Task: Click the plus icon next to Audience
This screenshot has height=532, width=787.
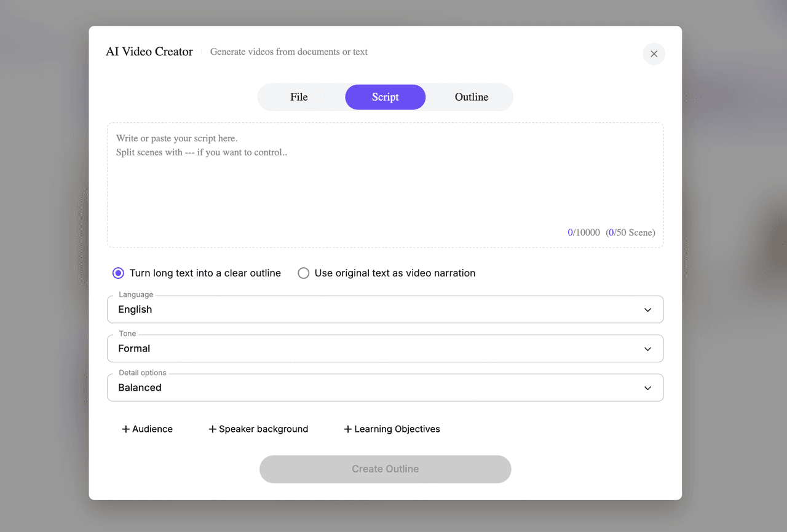Action: click(125, 429)
